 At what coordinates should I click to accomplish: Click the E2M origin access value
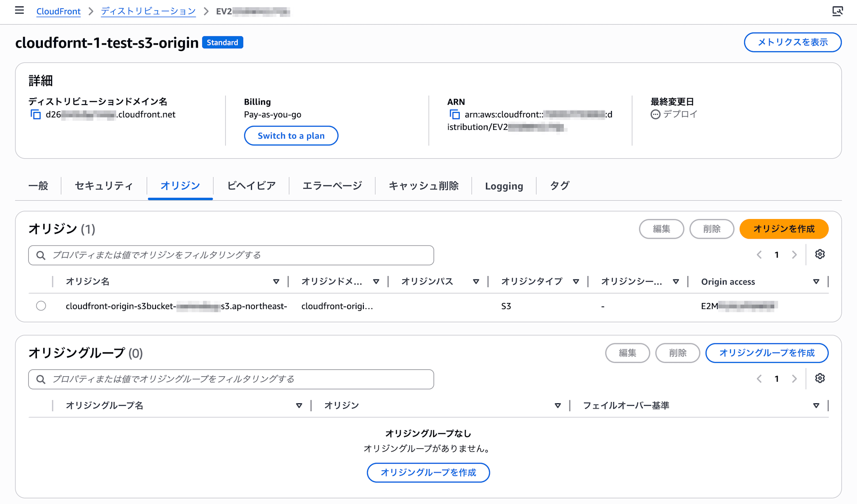click(739, 306)
